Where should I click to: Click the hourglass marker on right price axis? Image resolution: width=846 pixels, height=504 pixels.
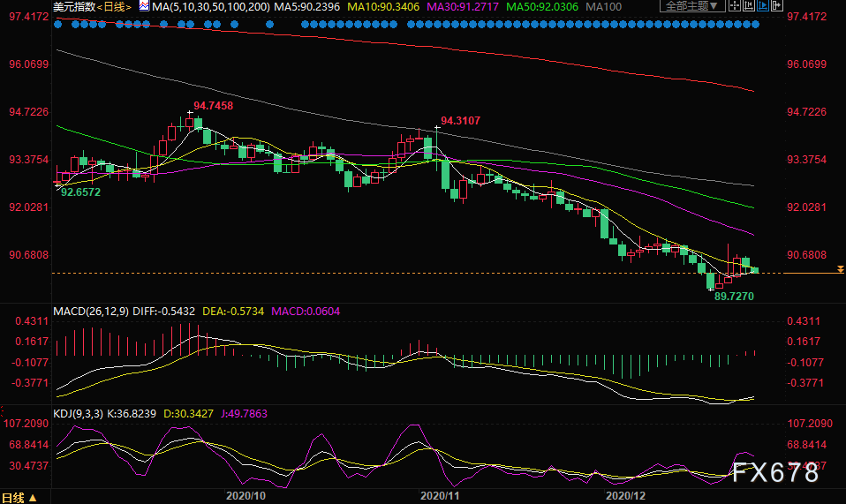point(840,269)
